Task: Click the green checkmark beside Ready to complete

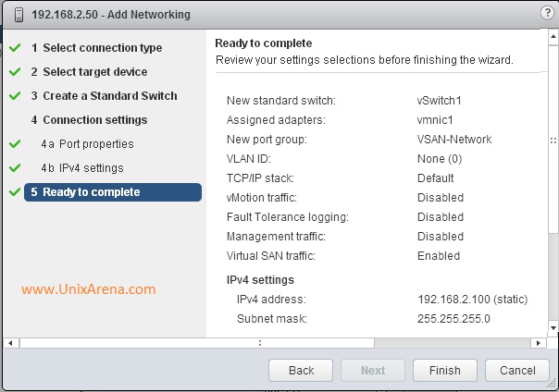Action: pos(15,191)
